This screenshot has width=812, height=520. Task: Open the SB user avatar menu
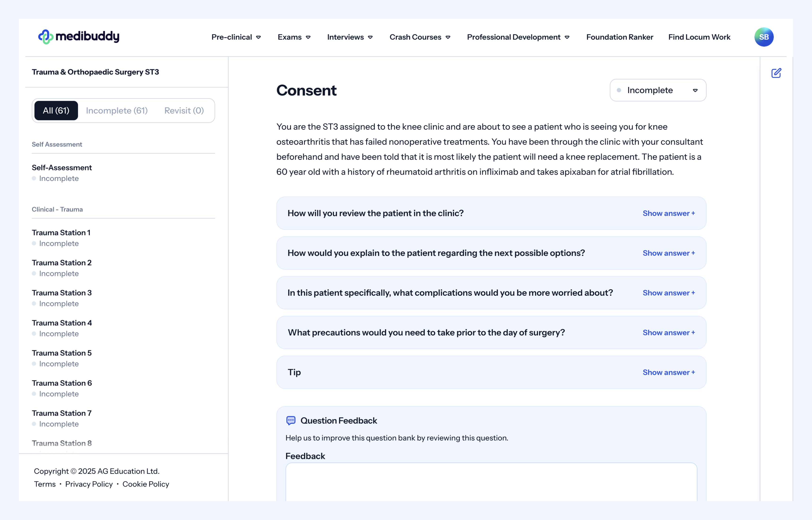coord(763,37)
